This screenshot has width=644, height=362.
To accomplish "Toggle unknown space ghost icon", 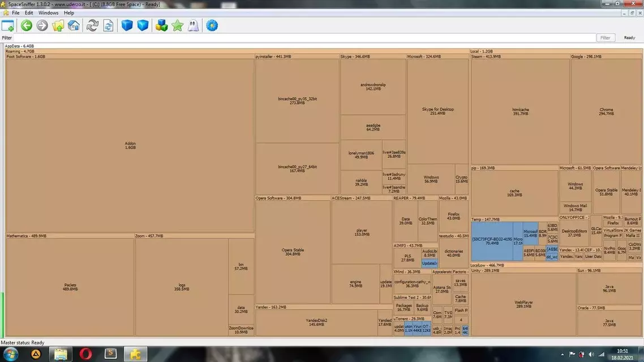I will point(193,25).
